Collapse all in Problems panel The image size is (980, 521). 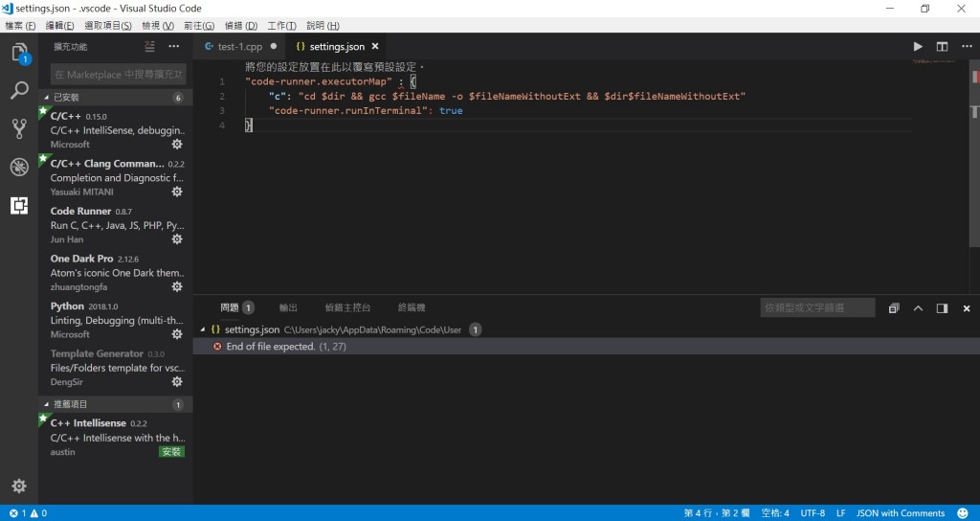click(x=895, y=307)
